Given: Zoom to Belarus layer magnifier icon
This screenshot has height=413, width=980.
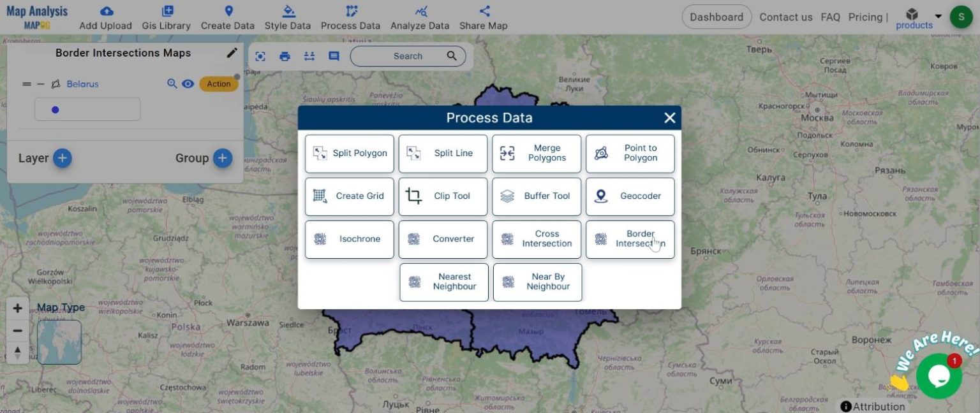Looking at the screenshot, I should click(172, 83).
